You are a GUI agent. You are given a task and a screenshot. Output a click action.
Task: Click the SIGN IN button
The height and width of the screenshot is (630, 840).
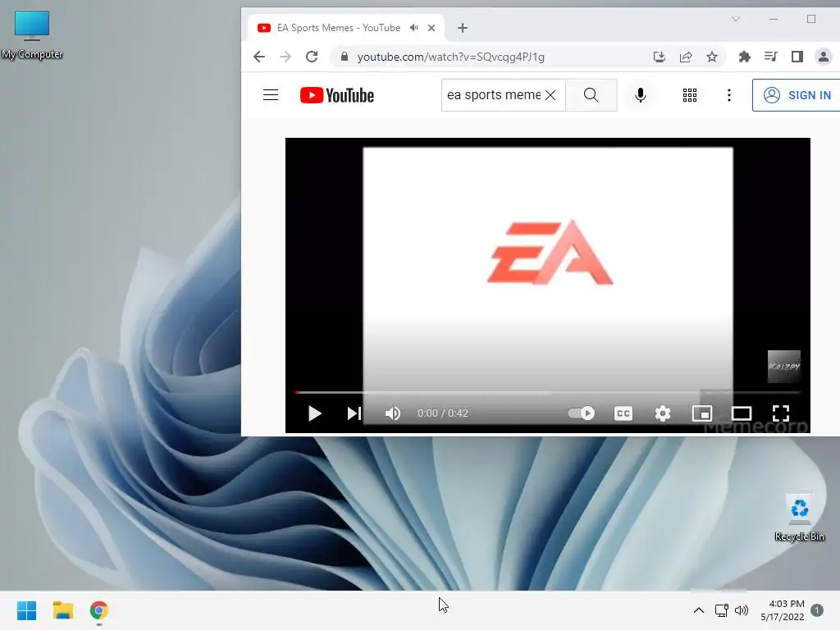[797, 95]
